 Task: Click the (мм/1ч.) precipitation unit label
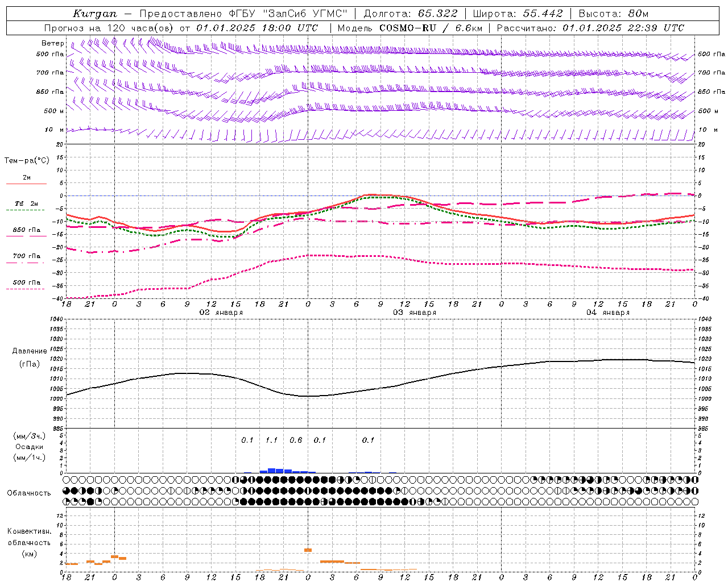30,458
